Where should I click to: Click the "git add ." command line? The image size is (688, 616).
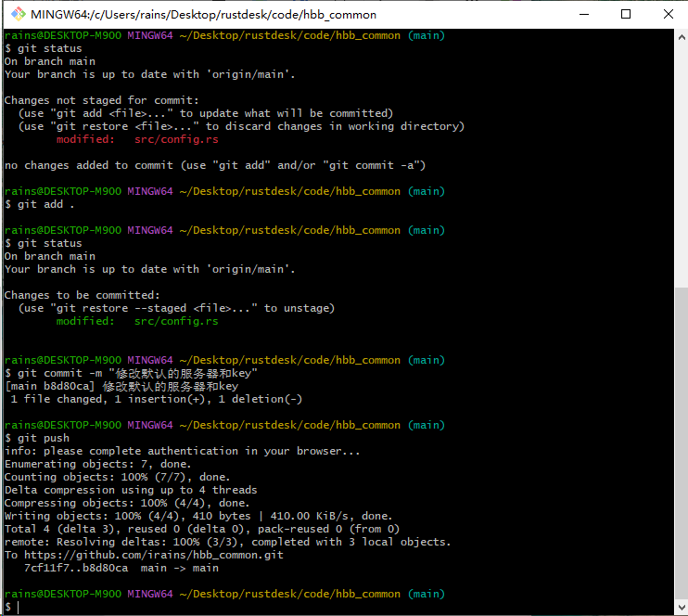[41, 204]
